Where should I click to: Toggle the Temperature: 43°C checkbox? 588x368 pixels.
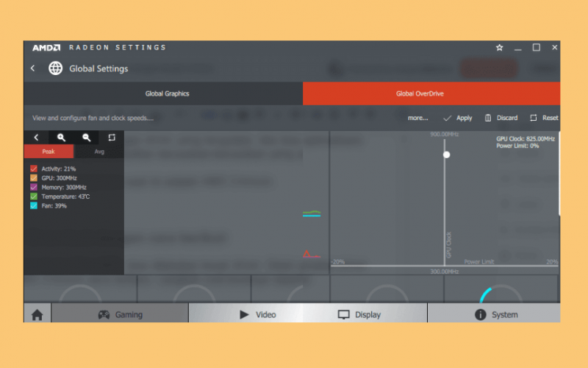point(34,197)
